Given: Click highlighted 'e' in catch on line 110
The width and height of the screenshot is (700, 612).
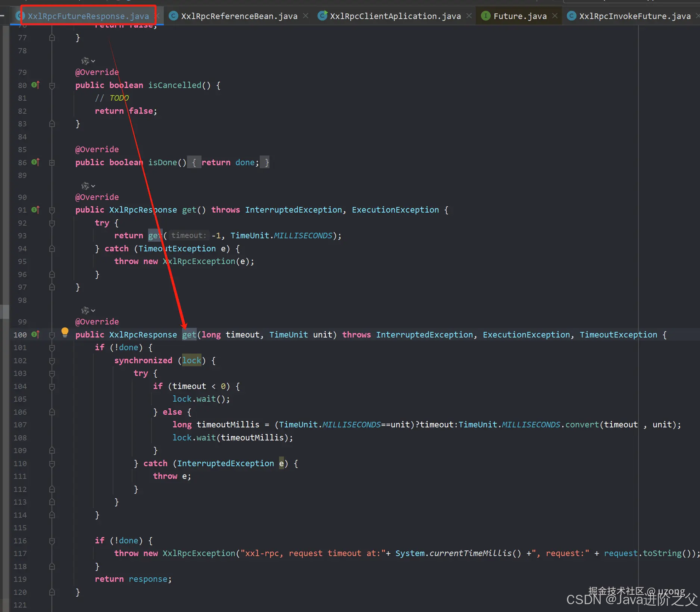Looking at the screenshot, I should tap(281, 463).
